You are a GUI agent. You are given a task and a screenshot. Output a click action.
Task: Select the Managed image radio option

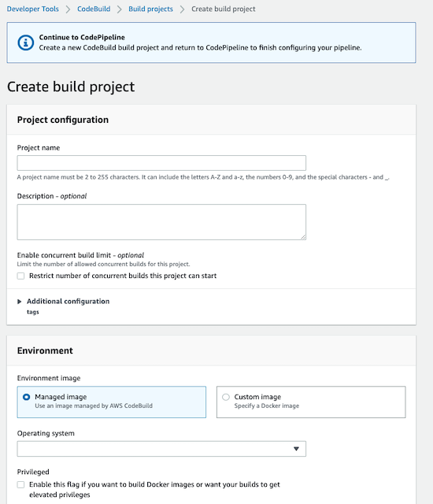(26, 397)
